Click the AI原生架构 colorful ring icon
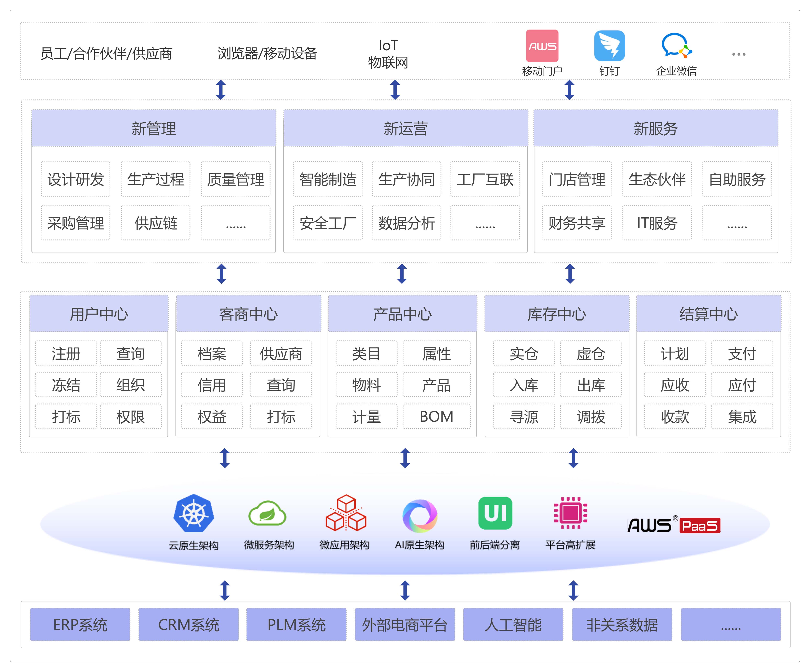Viewport: 810px width, 672px height. (x=420, y=515)
